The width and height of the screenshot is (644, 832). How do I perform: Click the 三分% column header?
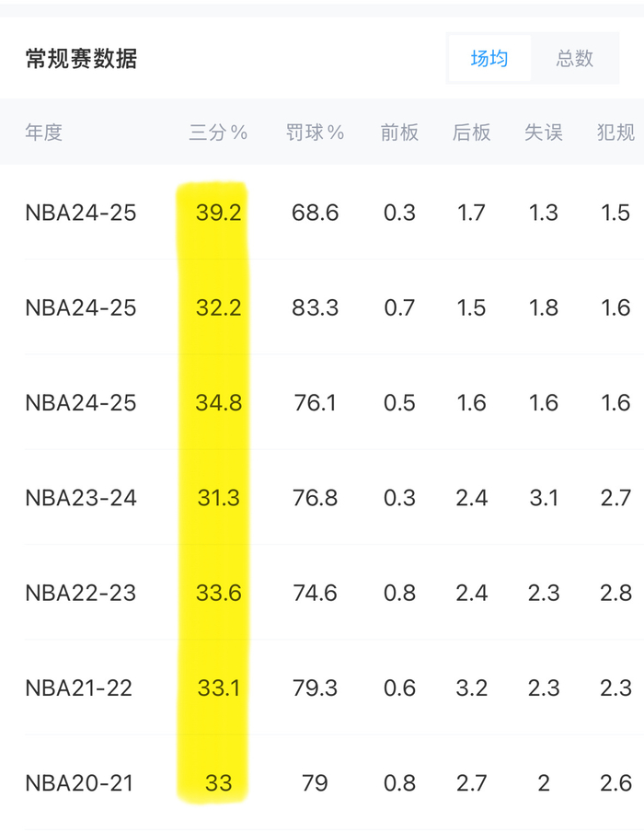pyautogui.click(x=218, y=133)
